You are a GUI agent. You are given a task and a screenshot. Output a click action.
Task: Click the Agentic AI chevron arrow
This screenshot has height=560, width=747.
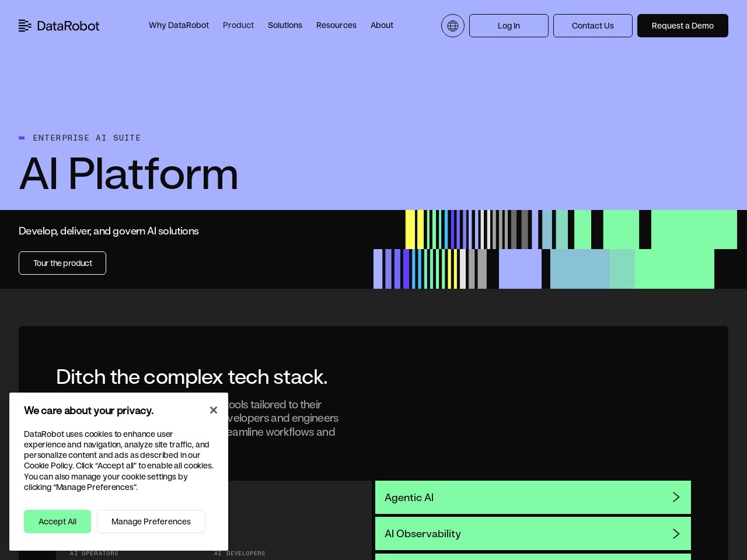[x=676, y=497]
